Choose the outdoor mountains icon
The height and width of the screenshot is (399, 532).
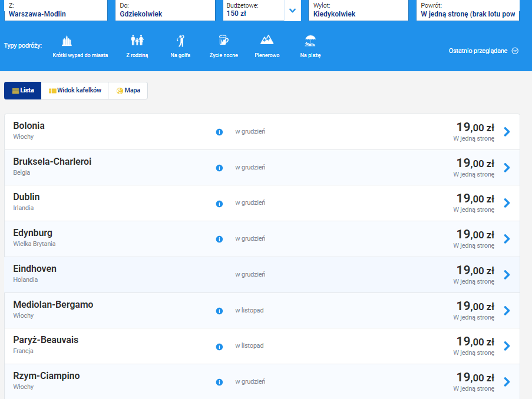[x=267, y=40]
